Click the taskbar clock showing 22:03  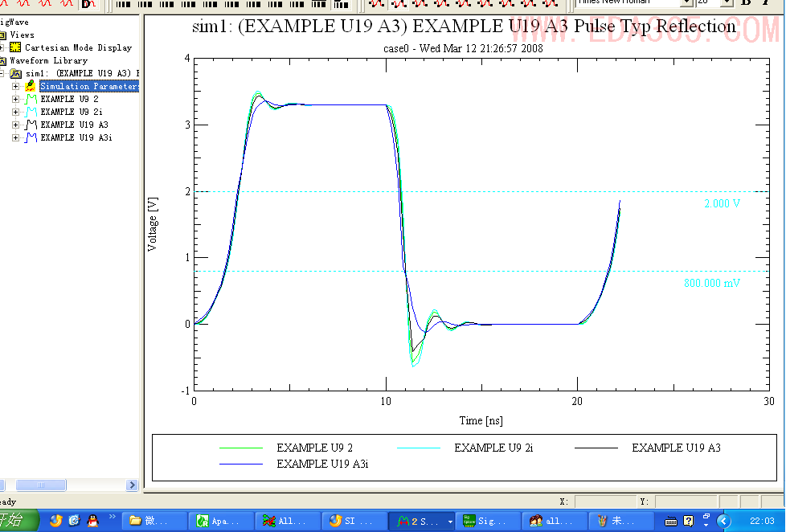762,521
